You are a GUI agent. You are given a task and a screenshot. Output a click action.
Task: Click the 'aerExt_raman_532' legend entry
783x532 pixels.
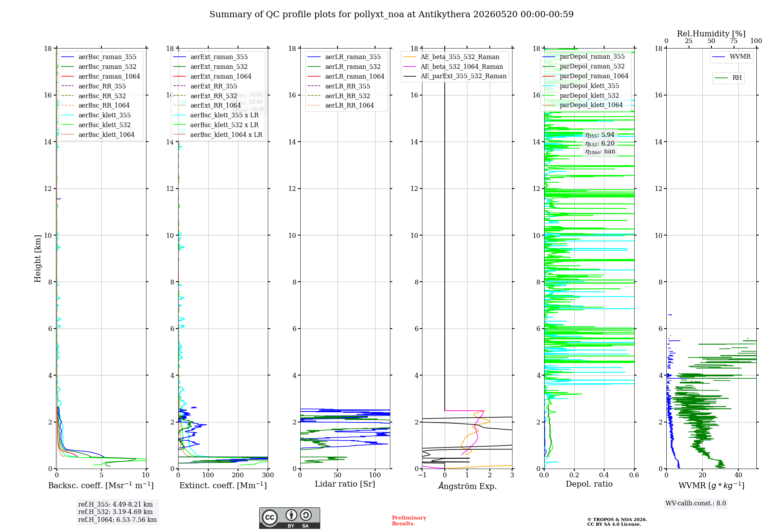click(x=211, y=67)
